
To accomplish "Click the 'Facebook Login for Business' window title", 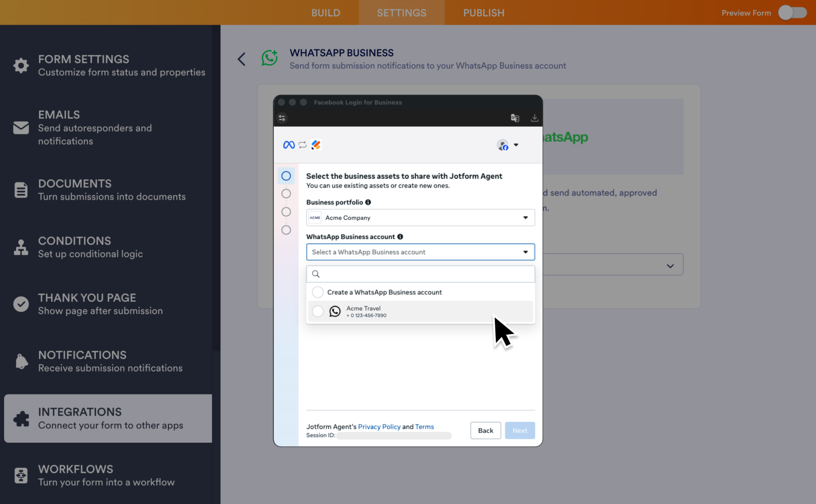I will pos(358,102).
